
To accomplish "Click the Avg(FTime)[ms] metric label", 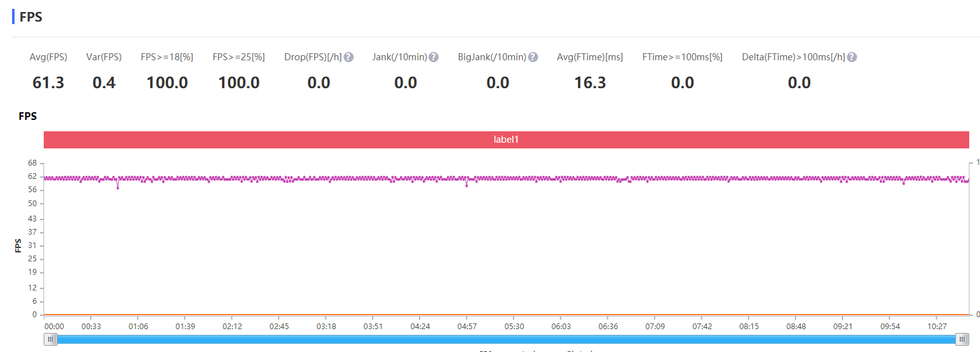I will tap(590, 57).
